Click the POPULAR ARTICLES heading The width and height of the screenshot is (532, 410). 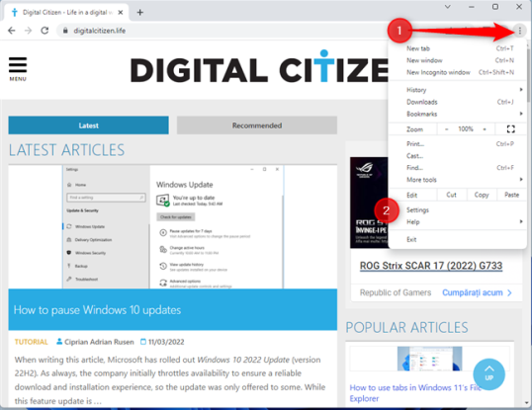(x=406, y=328)
